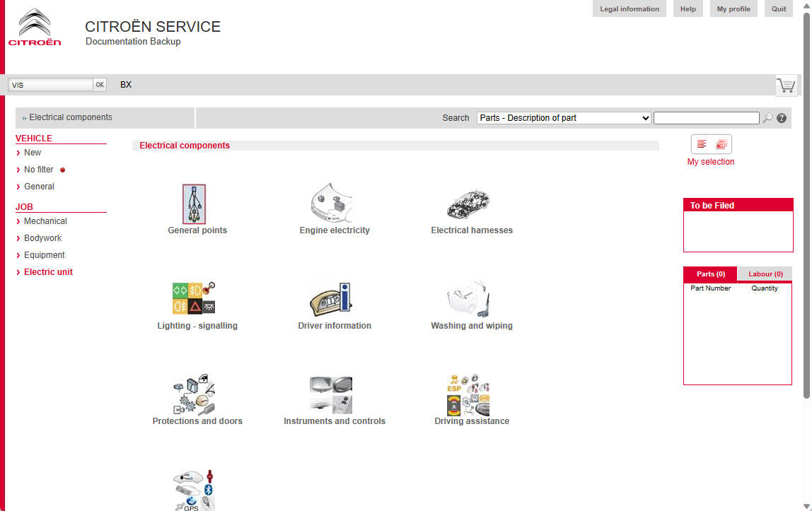
Task: Open My profile button
Action: coord(733,9)
